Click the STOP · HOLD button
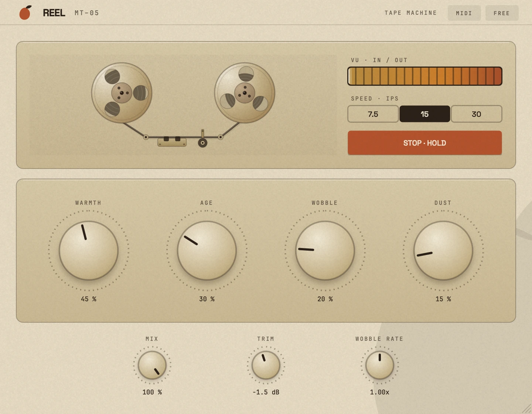532x414 pixels. click(x=425, y=143)
